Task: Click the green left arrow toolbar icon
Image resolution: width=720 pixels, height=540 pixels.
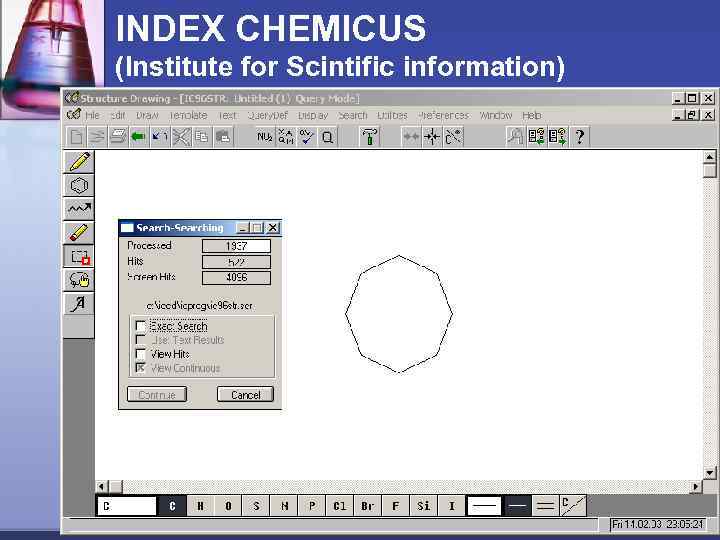Action: point(138,137)
